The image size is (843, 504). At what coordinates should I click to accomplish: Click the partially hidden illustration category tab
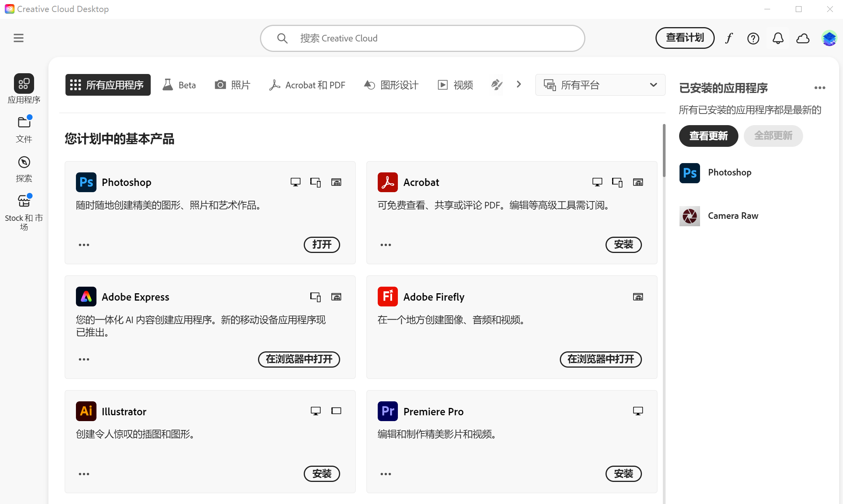click(497, 85)
